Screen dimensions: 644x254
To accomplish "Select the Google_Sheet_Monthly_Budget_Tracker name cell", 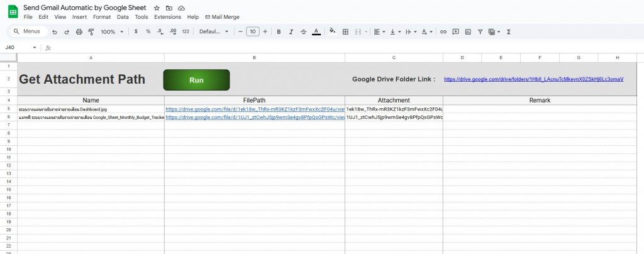I will coord(91,118).
